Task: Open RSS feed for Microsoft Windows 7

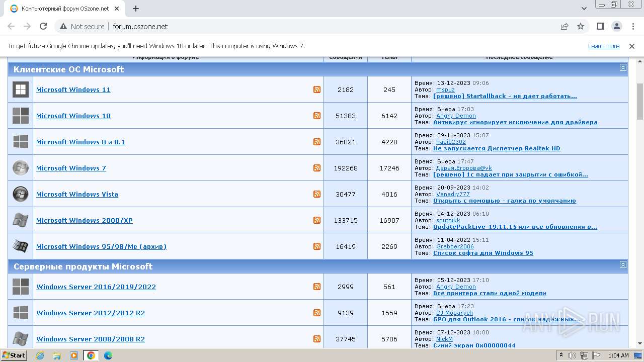Action: (317, 168)
